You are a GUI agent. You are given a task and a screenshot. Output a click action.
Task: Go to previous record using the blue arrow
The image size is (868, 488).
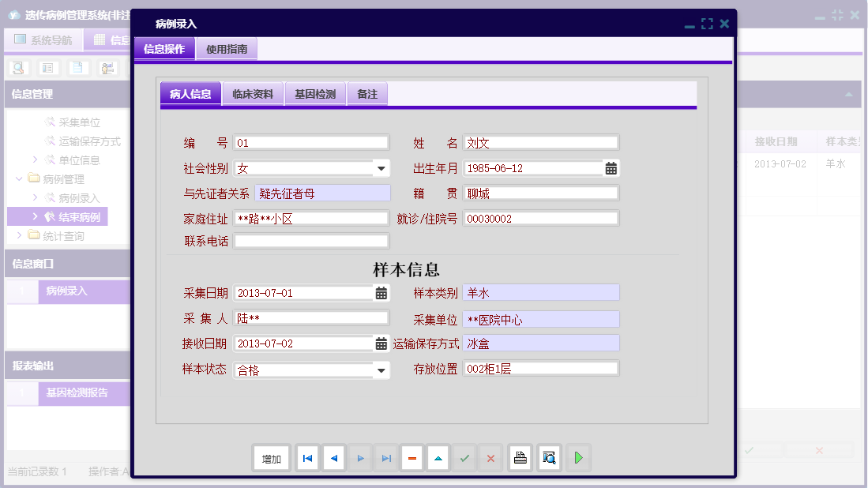coord(333,457)
